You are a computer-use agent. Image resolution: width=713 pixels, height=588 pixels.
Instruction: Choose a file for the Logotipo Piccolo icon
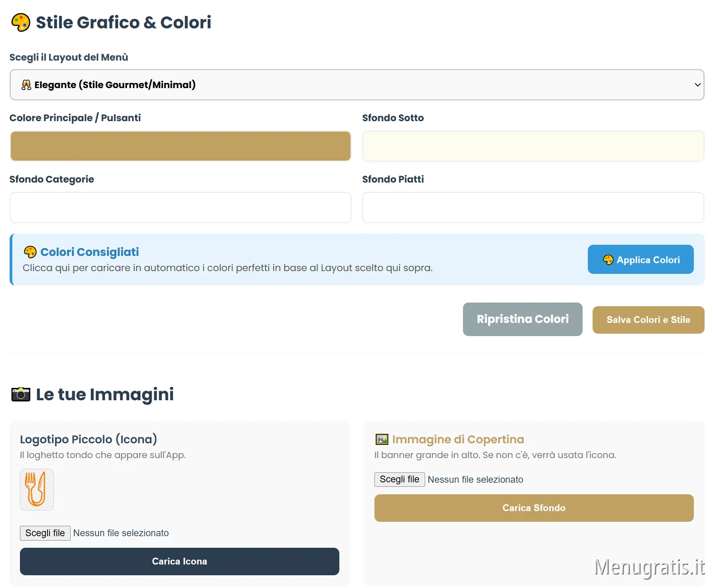point(45,533)
